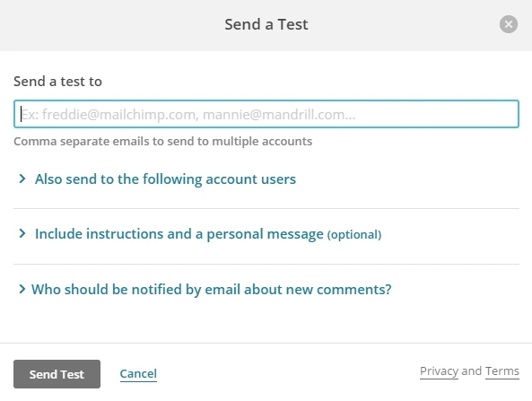Click the Send a test to label
Image resolution: width=532 pixels, height=401 pixels.
click(x=57, y=82)
